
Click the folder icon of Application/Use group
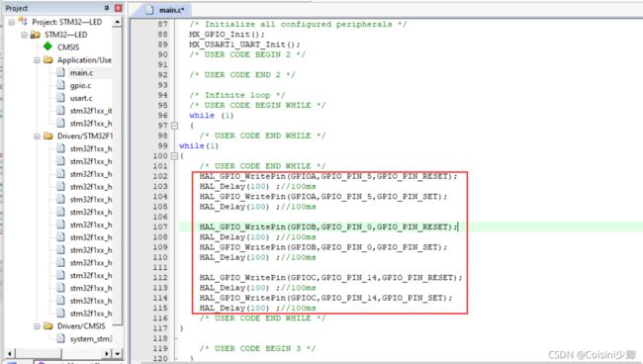tap(48, 60)
